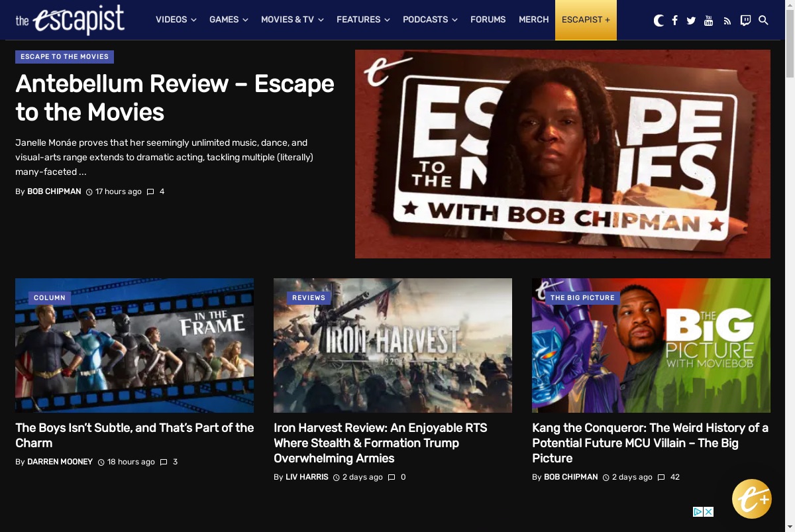Expand the Games dropdown menu

pyautogui.click(x=229, y=20)
